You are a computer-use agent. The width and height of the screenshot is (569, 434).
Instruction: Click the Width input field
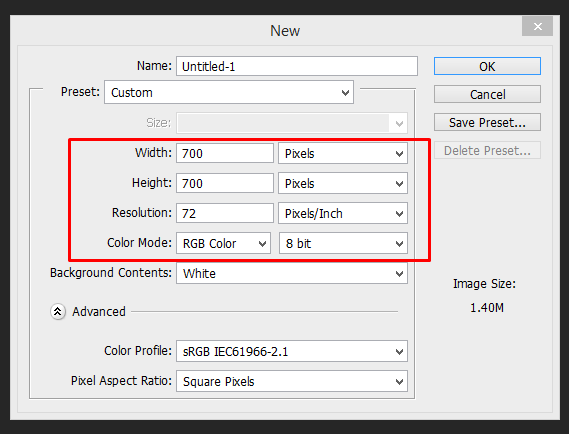tap(225, 153)
